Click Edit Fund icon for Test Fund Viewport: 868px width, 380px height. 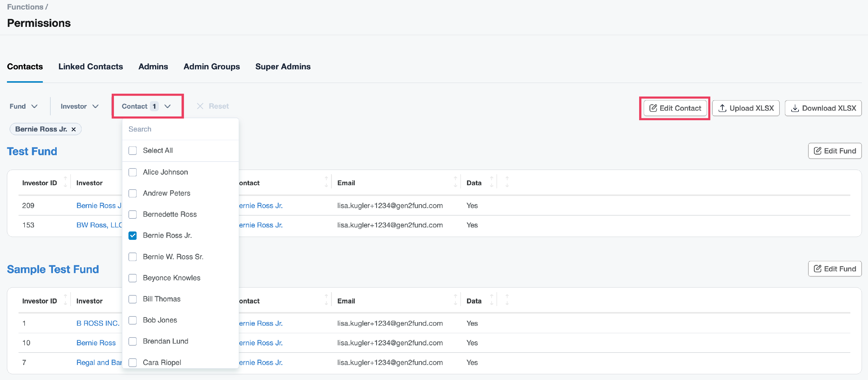click(817, 151)
